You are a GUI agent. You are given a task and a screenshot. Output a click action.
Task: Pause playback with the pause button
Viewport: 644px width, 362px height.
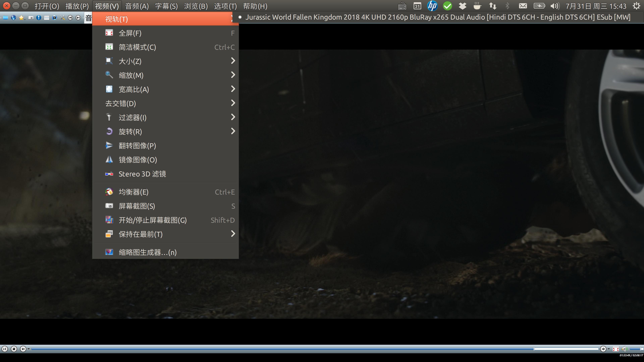[x=5, y=349]
